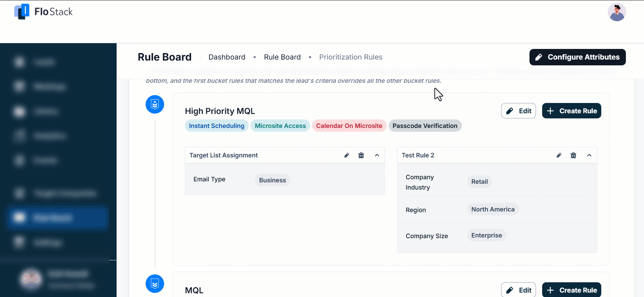Click the MQL bucket badge icon

155,284
